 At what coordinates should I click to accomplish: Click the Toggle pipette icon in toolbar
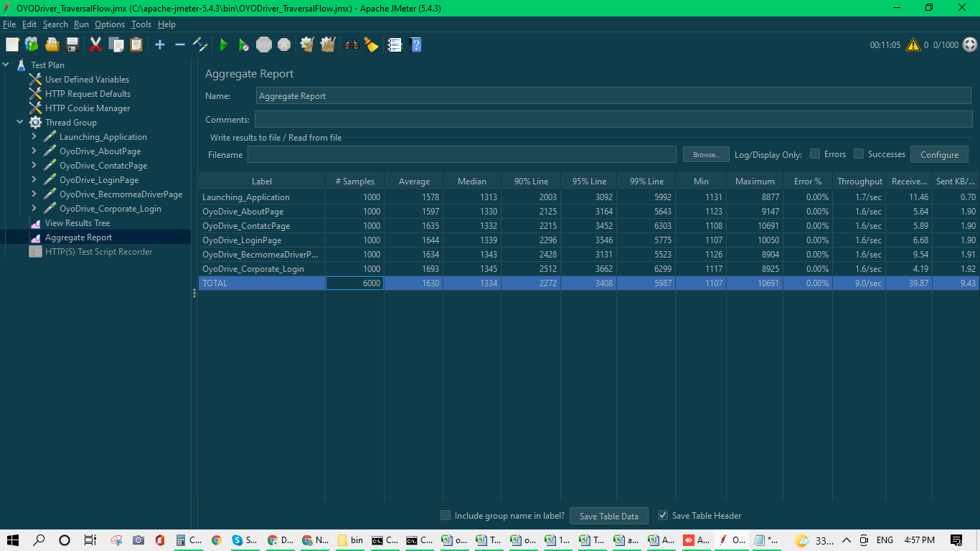200,44
